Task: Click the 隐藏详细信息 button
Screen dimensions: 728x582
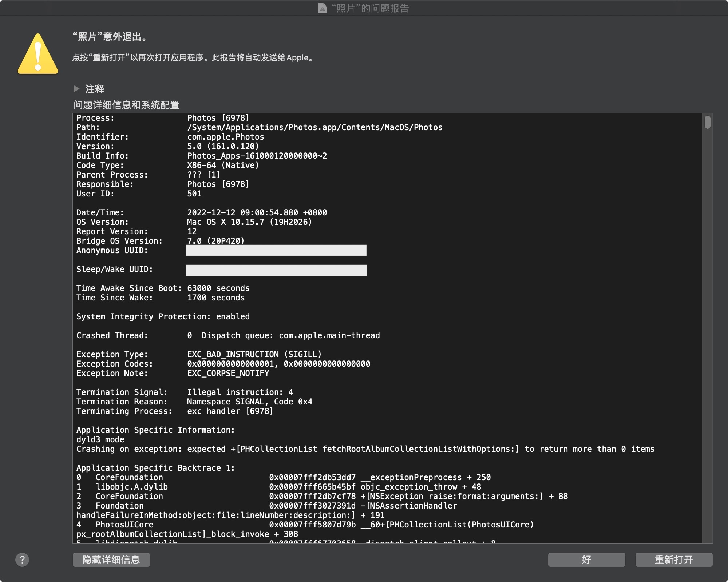Action: click(x=111, y=559)
